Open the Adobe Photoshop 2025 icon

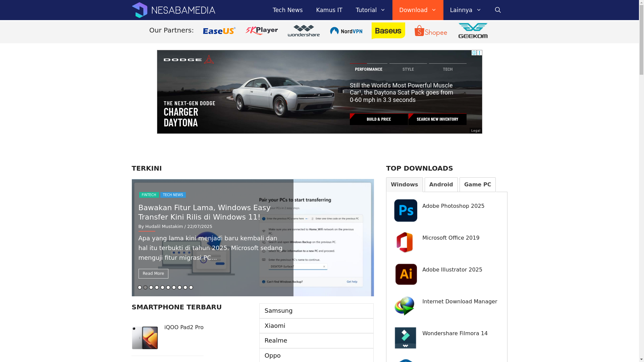(x=406, y=210)
